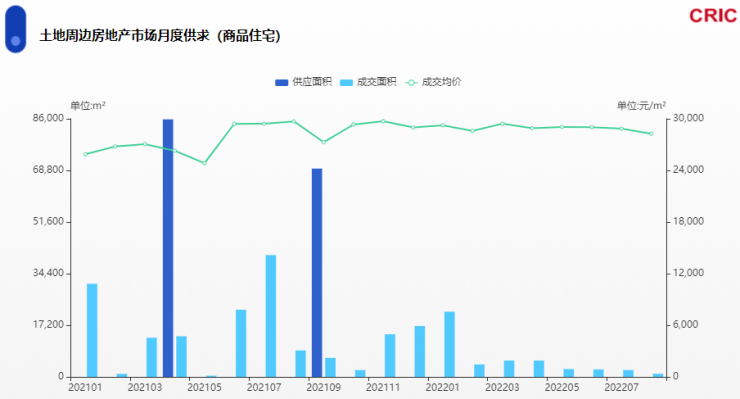Click the green 成交均价 legend marker
Viewport: 740px width, 399px height.
(x=411, y=83)
